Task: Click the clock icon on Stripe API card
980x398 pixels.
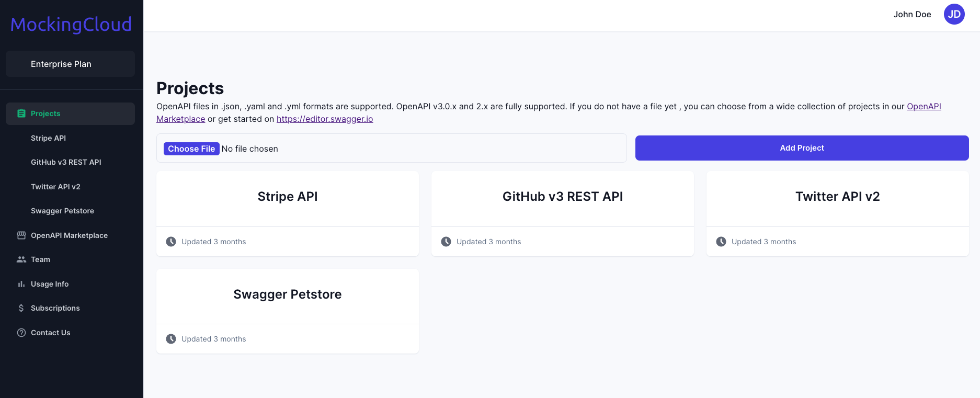Action: click(171, 242)
